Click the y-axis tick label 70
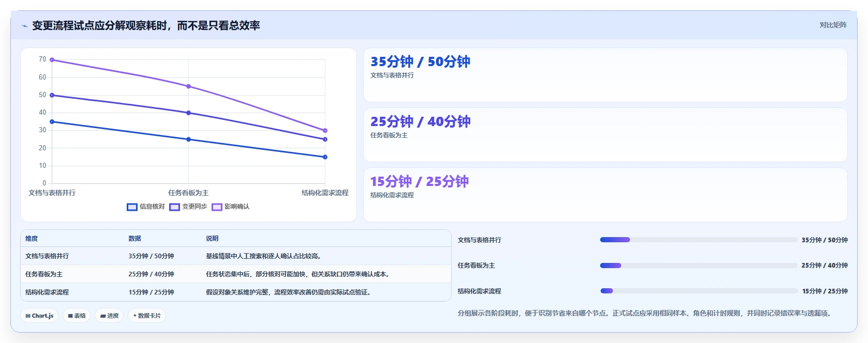The height and width of the screenshot is (343, 868). tap(42, 59)
